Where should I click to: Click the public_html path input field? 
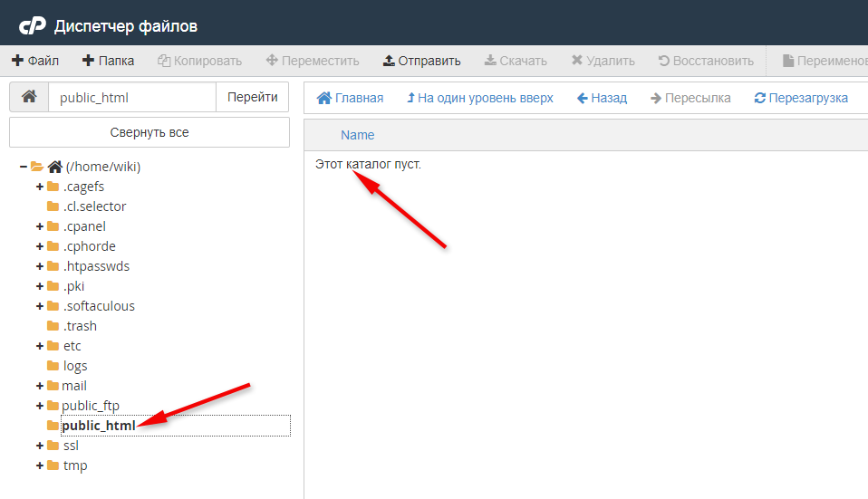click(x=131, y=98)
